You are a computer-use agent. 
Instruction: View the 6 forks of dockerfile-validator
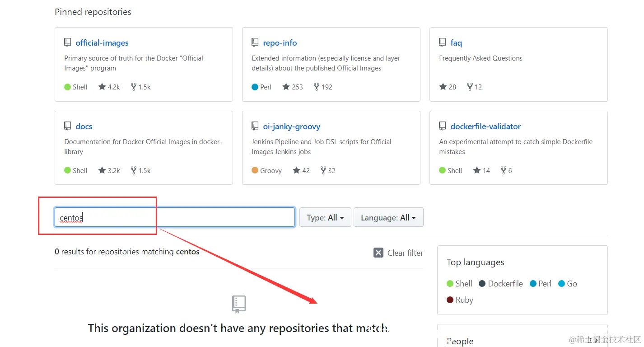tap(506, 170)
